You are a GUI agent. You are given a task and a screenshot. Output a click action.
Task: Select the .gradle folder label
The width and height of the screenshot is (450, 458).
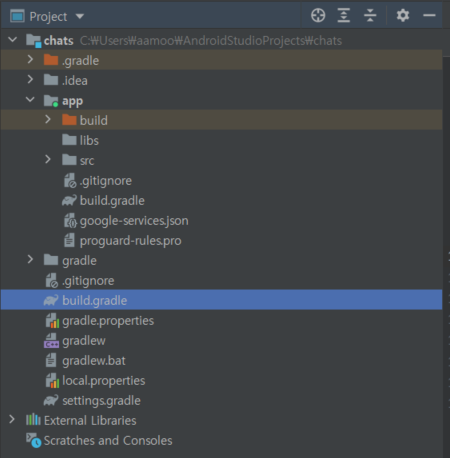[80, 61]
